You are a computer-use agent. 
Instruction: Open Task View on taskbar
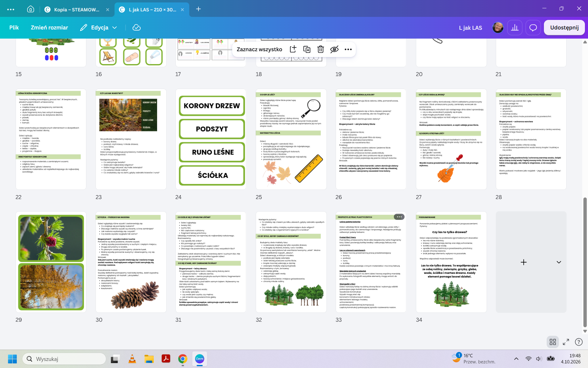[115, 359]
